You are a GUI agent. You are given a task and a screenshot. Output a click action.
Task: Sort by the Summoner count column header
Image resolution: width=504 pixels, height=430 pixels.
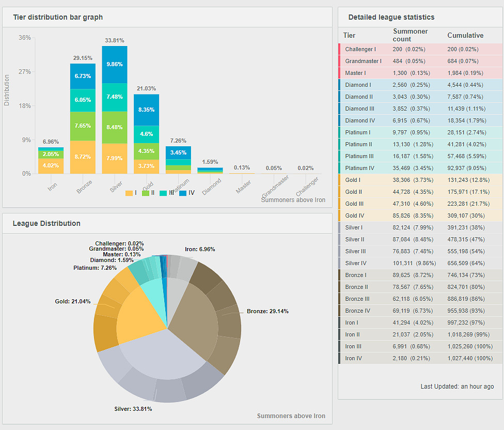click(410, 35)
